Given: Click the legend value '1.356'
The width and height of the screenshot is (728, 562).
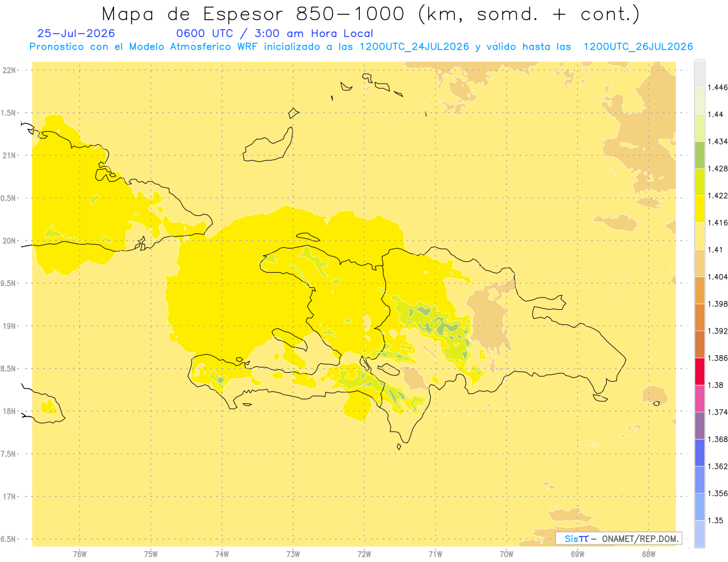Looking at the screenshot, I should pos(718,493).
